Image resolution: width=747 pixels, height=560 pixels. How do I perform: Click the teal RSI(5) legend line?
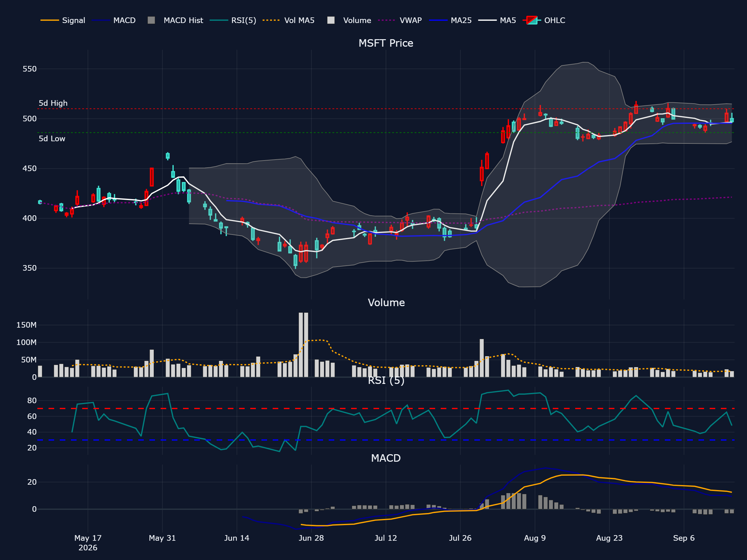click(x=218, y=20)
